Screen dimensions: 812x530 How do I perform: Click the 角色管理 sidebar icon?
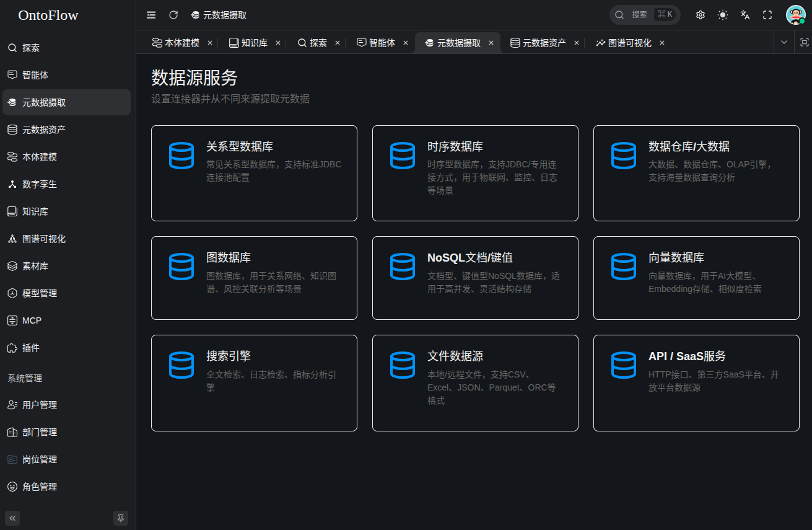[x=12, y=487]
